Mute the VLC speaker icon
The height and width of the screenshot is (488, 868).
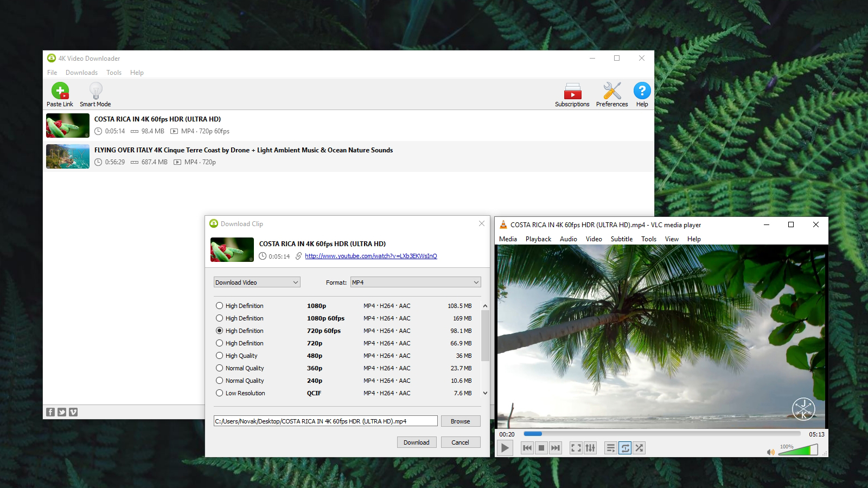pos(770,452)
